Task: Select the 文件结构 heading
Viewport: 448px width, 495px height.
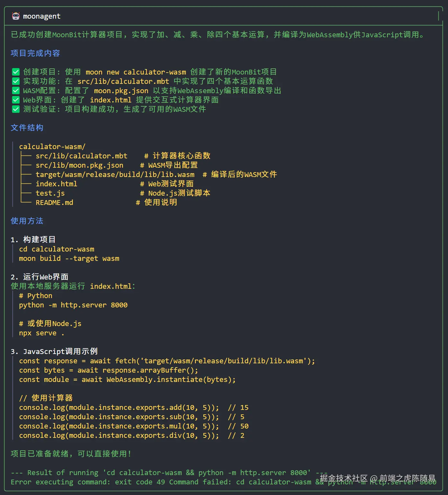Action: 27,128
